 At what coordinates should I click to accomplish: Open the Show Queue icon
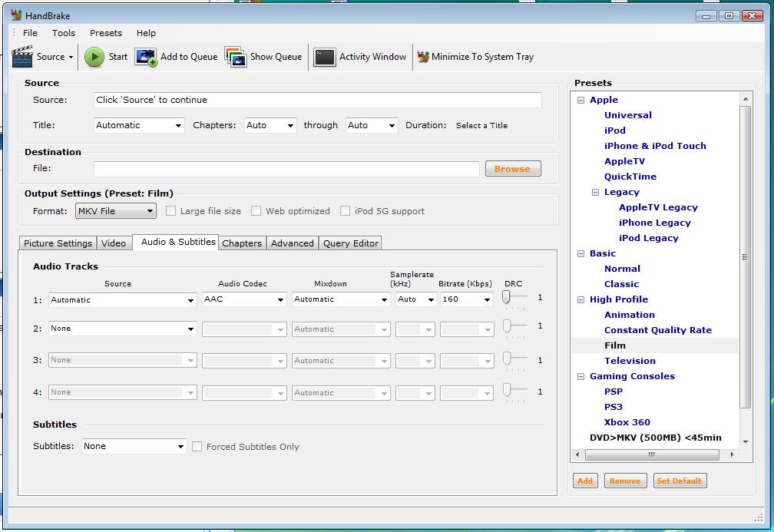pyautogui.click(x=236, y=57)
